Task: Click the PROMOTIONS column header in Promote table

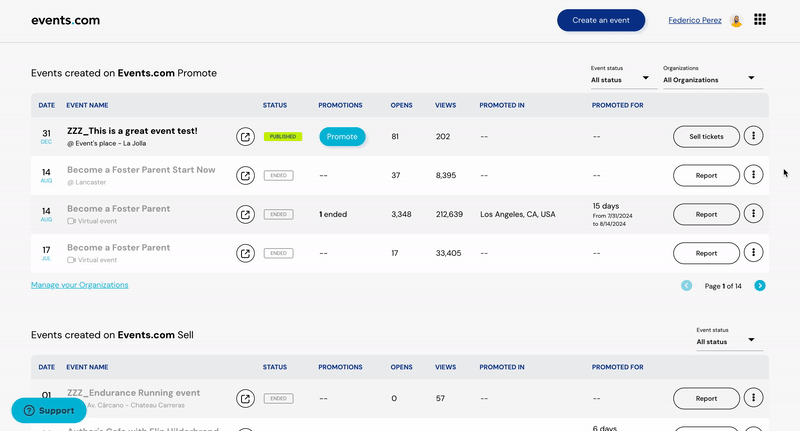Action: 340,105
